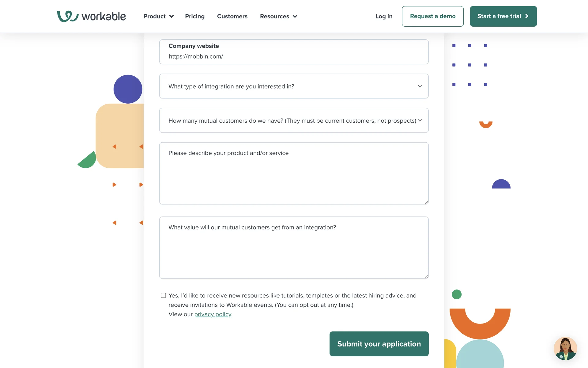Viewport: 588px width, 368px height.
Task: Click the arrow on Start a free trial
Action: coord(527,16)
